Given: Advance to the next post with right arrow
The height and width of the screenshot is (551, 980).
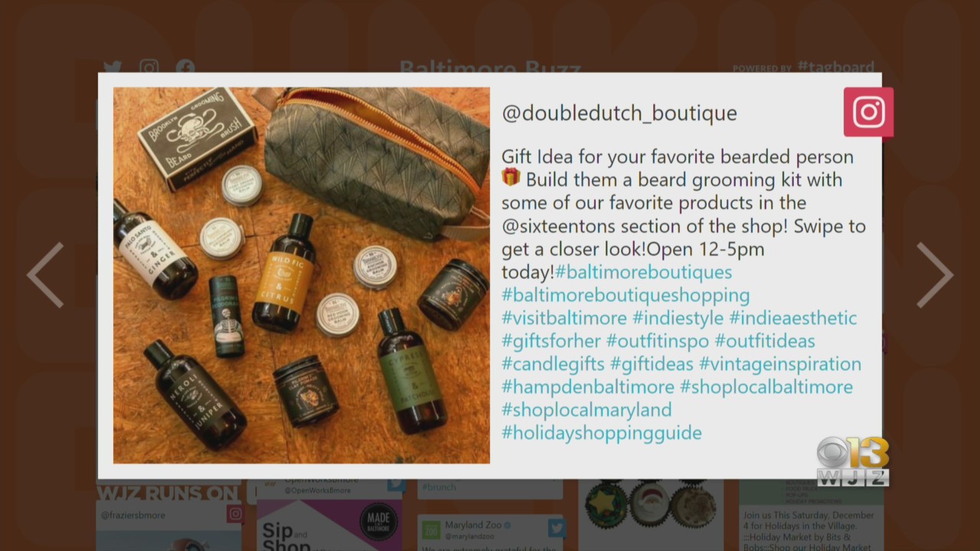Looking at the screenshot, I should (x=935, y=275).
